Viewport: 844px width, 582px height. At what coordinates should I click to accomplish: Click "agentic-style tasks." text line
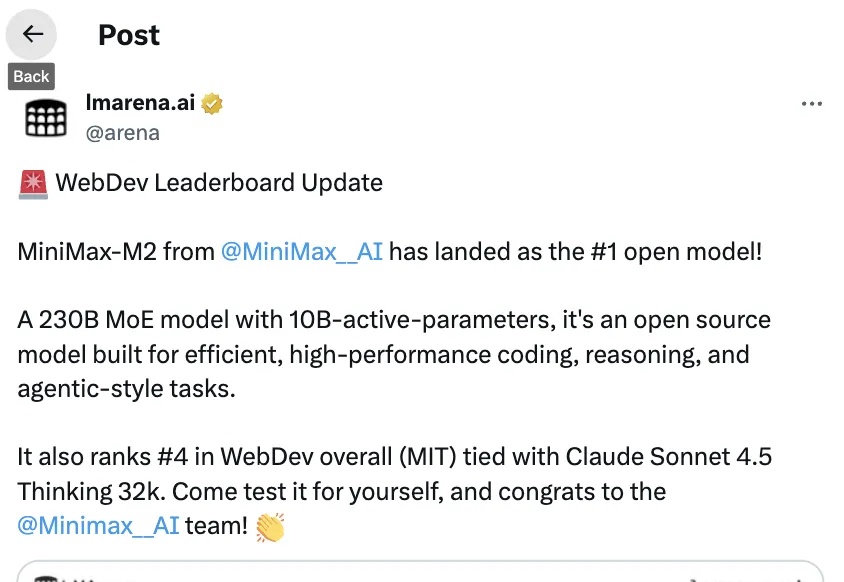(x=126, y=388)
